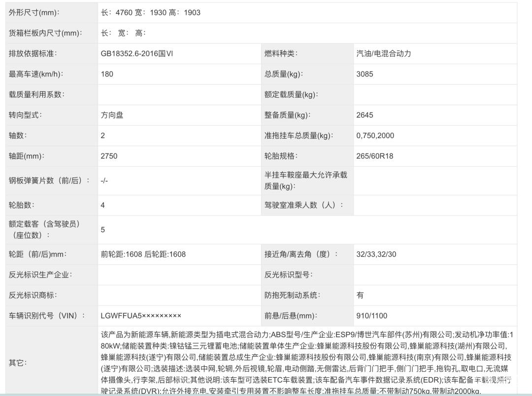The height and width of the screenshot is (396, 532).
Task: Click the 半挂车鞍座最大允许承载质量 label
Action: point(306,180)
